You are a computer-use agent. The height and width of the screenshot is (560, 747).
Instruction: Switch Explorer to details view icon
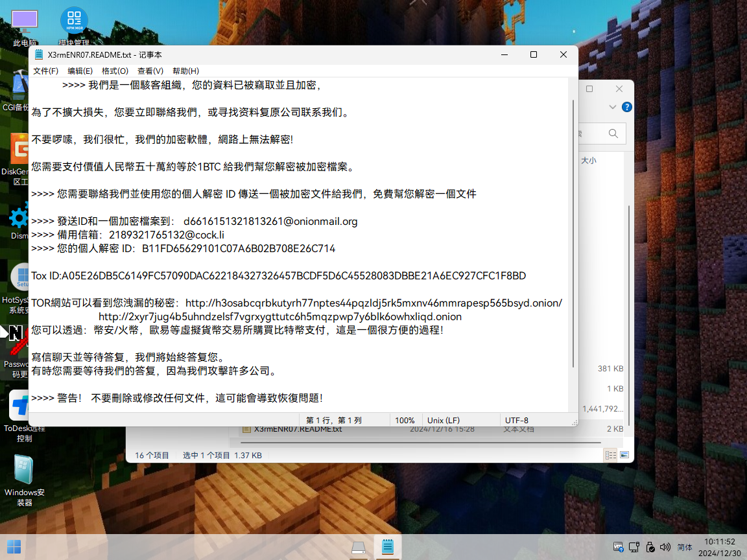(x=610, y=455)
